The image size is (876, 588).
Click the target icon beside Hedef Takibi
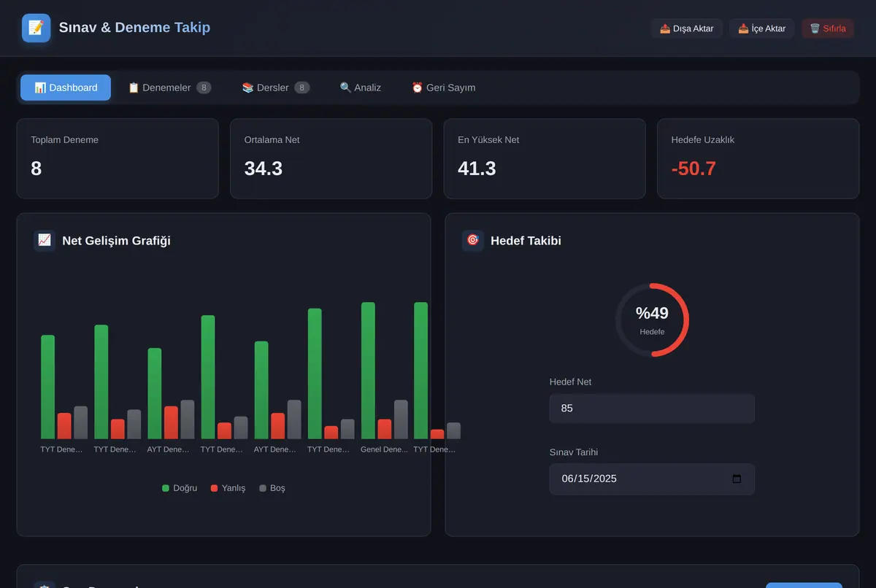[473, 240]
